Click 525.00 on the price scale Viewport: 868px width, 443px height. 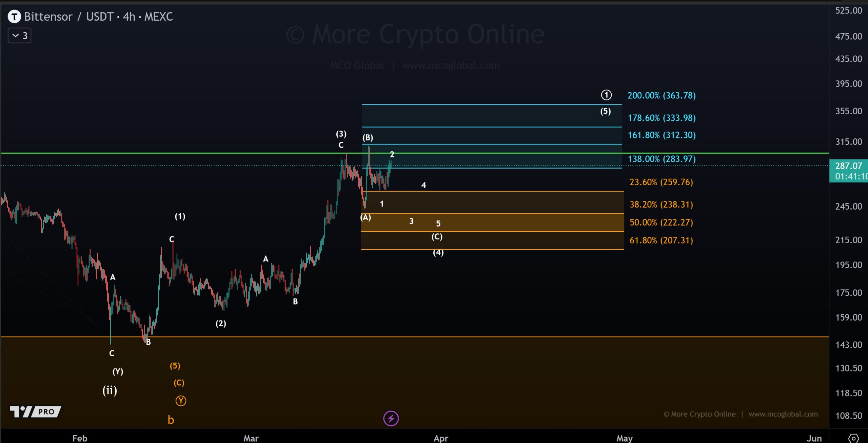tap(849, 11)
